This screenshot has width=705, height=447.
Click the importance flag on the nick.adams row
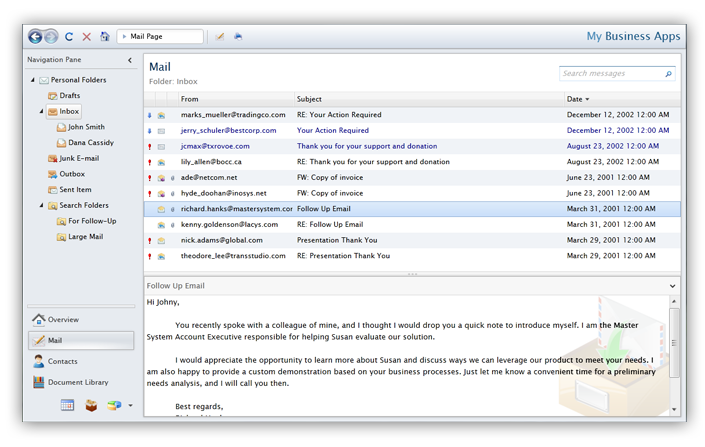pyautogui.click(x=150, y=241)
